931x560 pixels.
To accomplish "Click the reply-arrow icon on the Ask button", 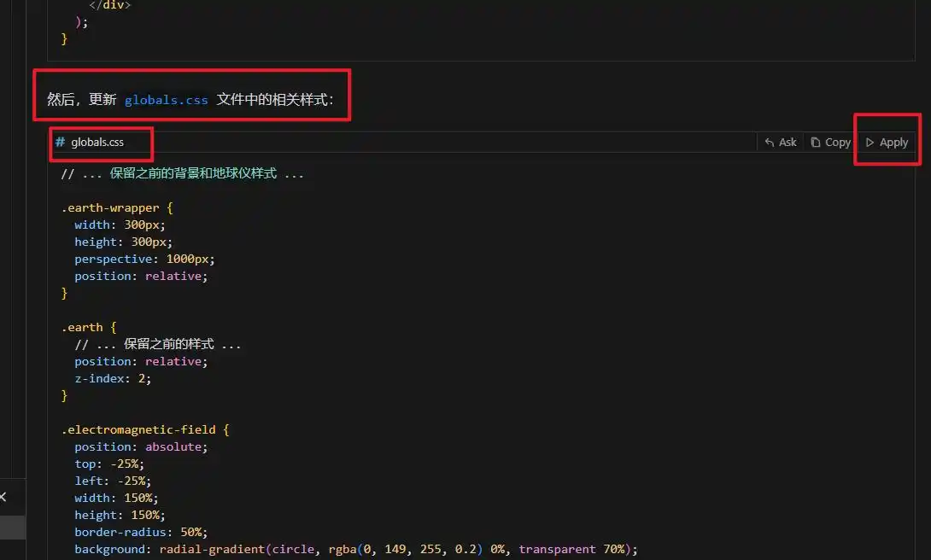I will tap(770, 142).
